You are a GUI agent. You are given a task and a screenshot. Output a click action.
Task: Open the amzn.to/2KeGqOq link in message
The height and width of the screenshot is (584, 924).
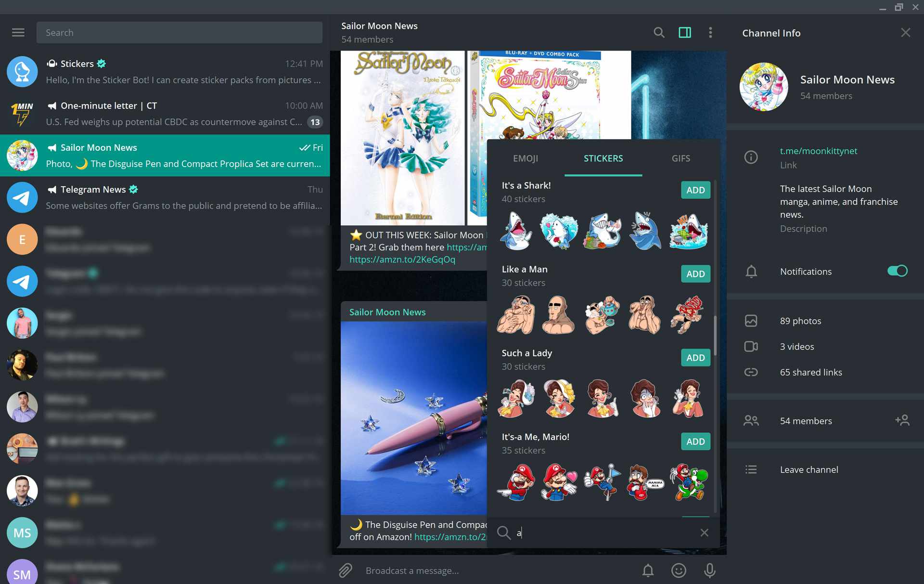click(402, 260)
